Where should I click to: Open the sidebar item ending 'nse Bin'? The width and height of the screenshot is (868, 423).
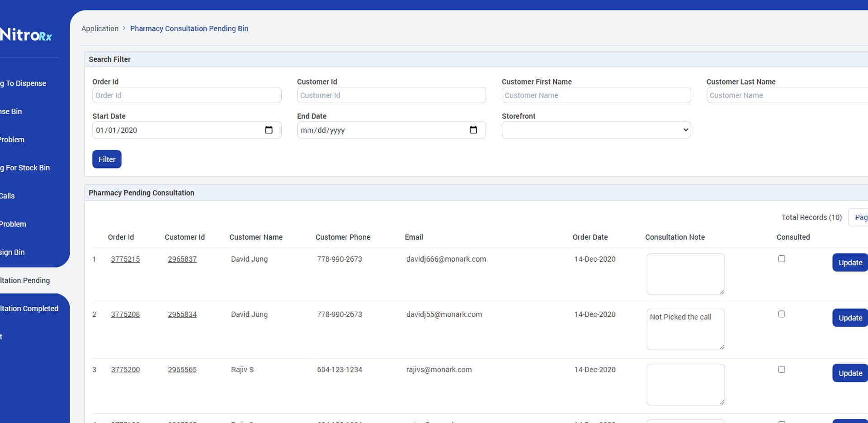11,111
